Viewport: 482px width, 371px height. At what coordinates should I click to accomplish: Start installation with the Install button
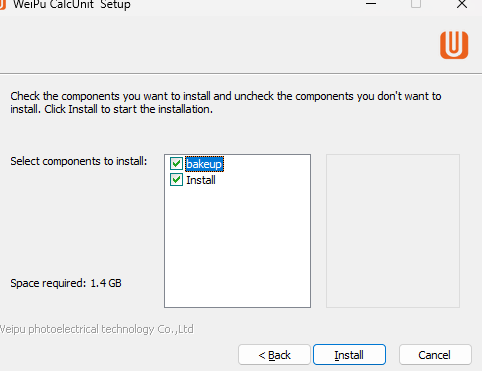click(349, 355)
